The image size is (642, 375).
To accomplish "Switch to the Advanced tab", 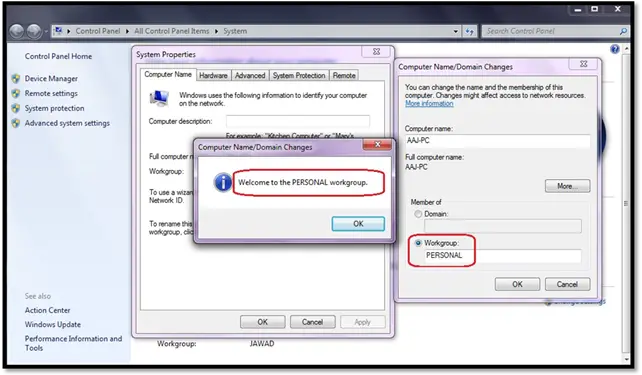I will pos(250,75).
